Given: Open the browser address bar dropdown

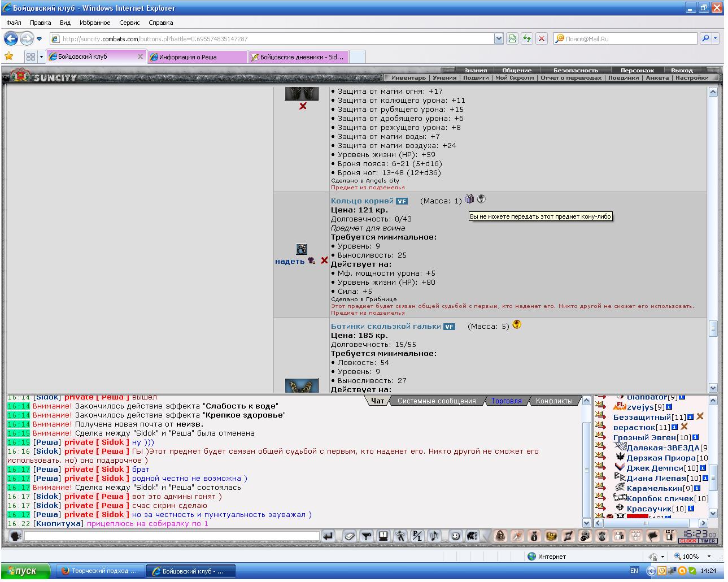Looking at the screenshot, I should pyautogui.click(x=499, y=38).
